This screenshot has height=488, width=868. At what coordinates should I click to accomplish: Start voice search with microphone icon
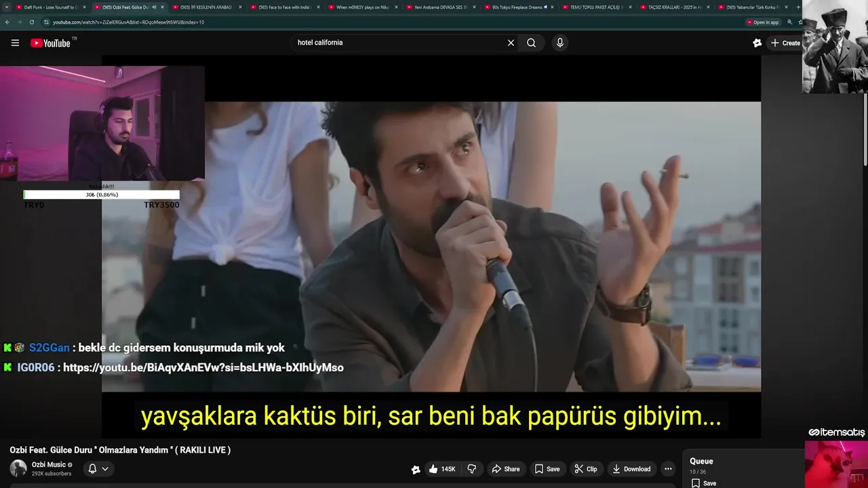559,43
